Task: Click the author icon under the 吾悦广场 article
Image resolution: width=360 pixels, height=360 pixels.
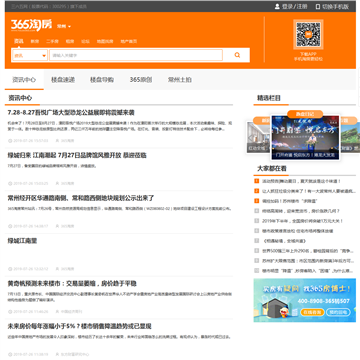Action: coord(57,141)
